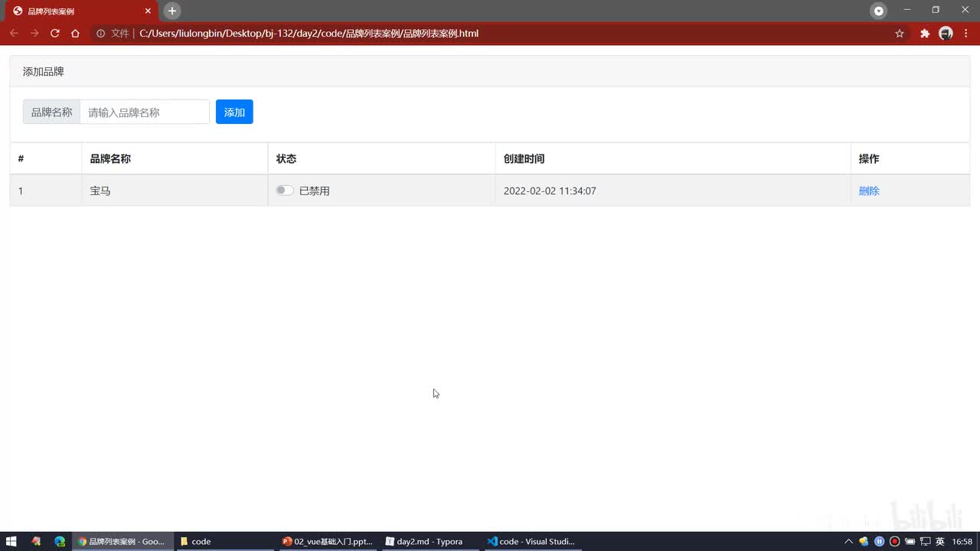Minimize the Chrome window
980x551 pixels.
907,10
